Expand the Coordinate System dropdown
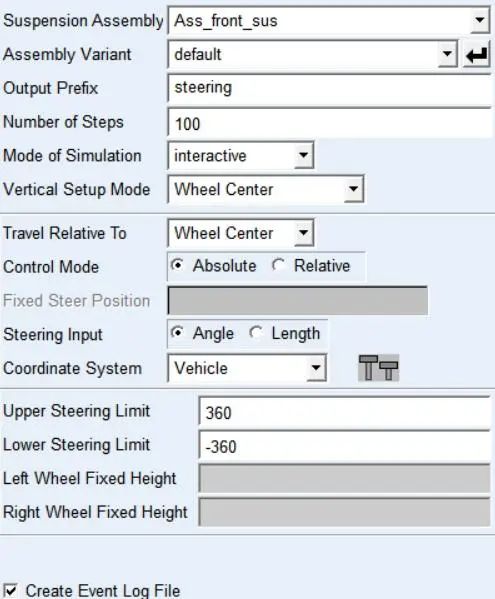Screen dimensions: 495x599 (316, 368)
